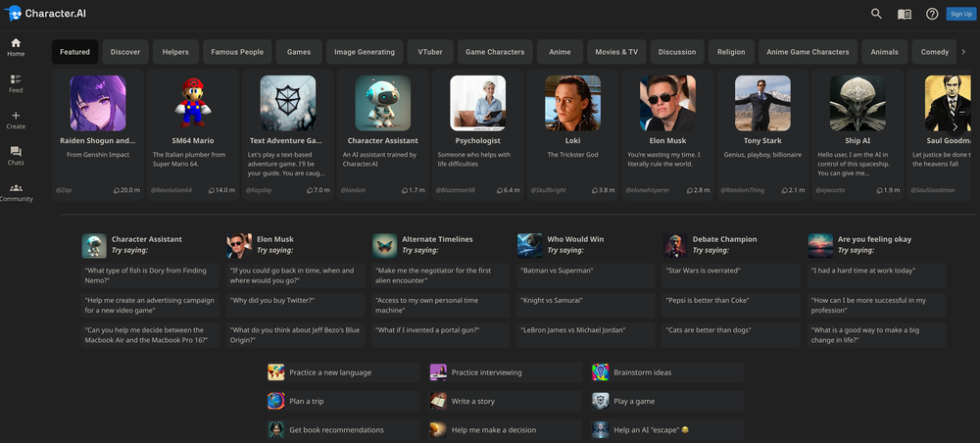Open the search icon in header

click(x=876, y=14)
